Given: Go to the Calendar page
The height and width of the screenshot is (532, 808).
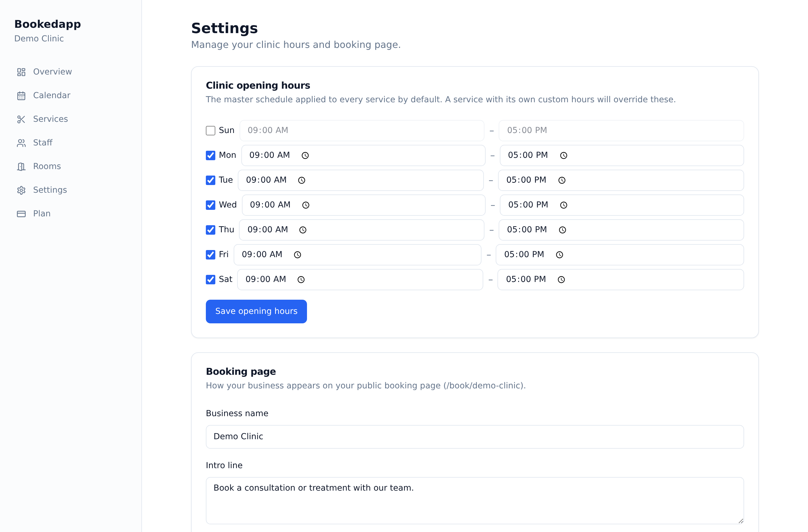Looking at the screenshot, I should pos(71,96).
